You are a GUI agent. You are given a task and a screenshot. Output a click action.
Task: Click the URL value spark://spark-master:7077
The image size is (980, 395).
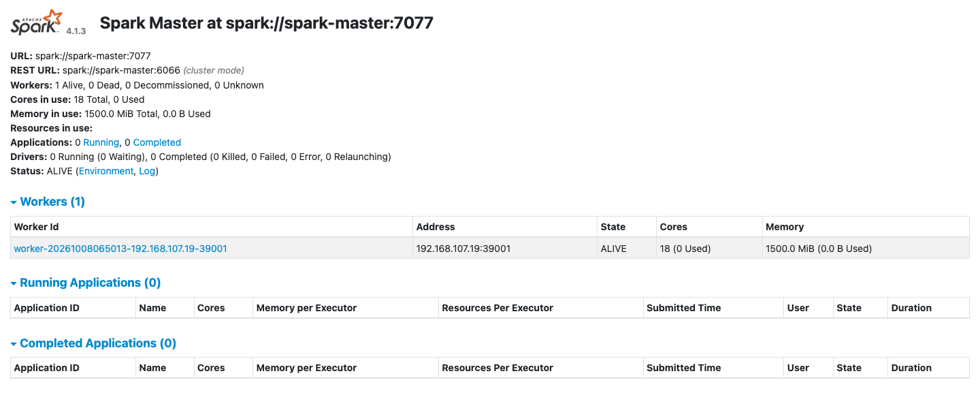(93, 56)
